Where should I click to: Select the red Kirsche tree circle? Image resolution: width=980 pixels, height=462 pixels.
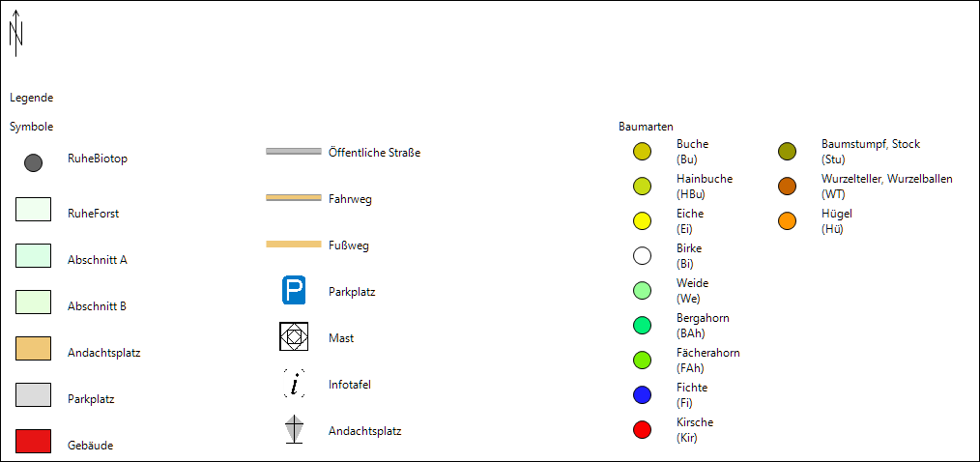[x=642, y=429]
